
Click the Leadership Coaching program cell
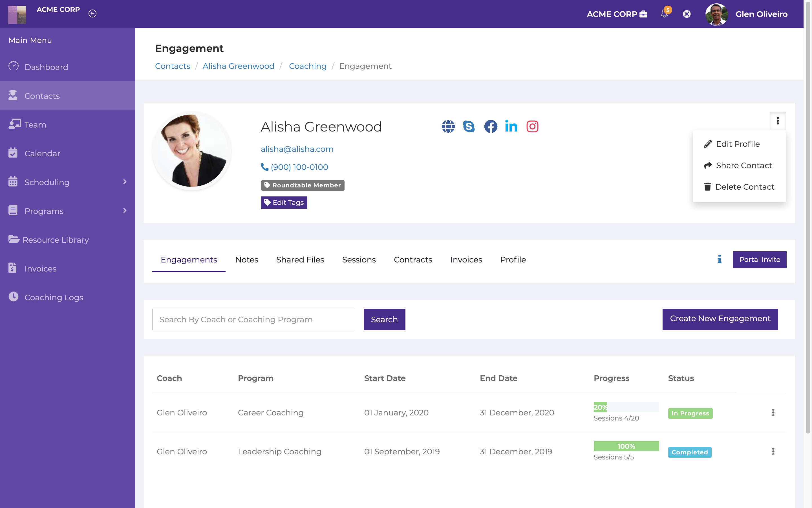tap(279, 452)
